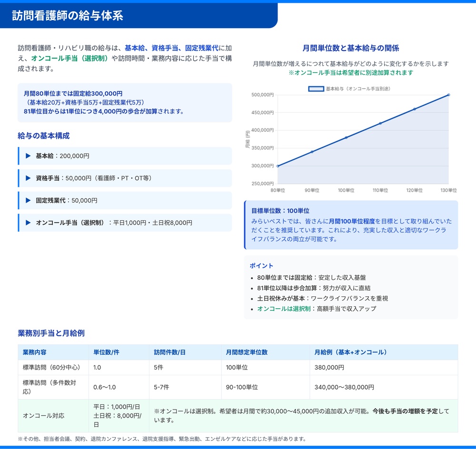Click the blue legend color box above chart
Image resolution: width=476 pixels, height=449 pixels.
point(316,89)
